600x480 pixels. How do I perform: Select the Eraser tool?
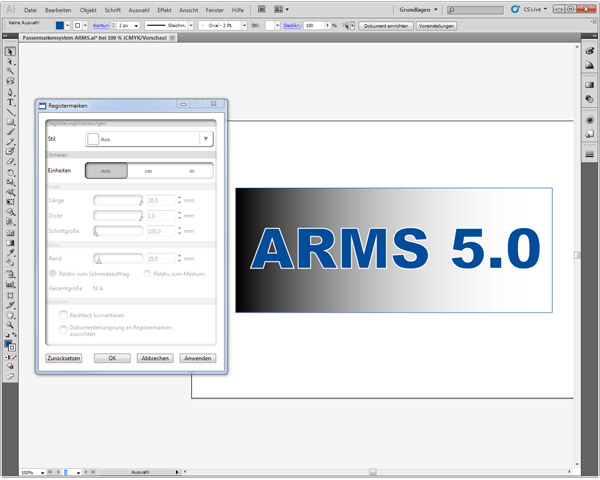(10, 162)
